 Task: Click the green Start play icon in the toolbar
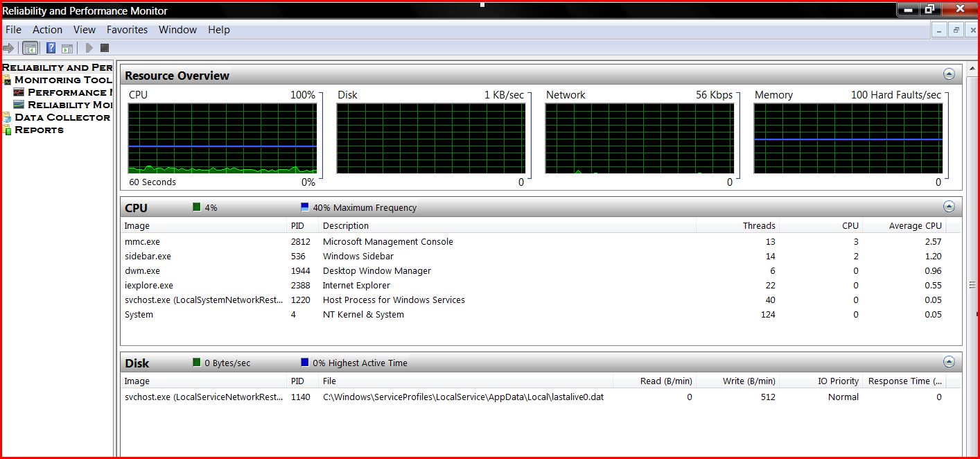pyautogui.click(x=89, y=48)
